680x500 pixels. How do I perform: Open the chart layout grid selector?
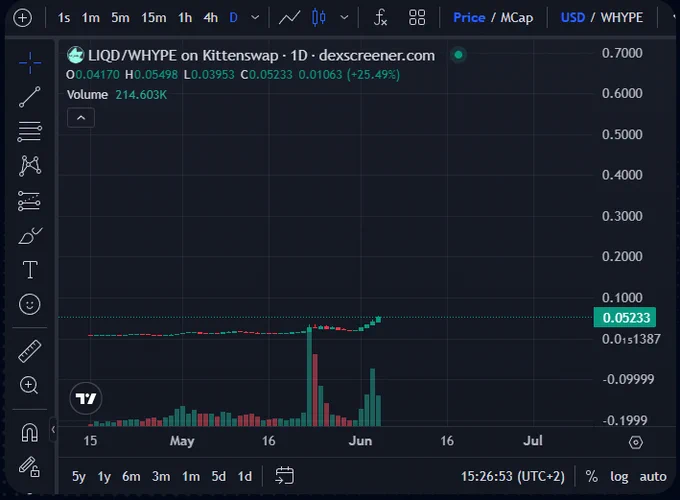pyautogui.click(x=417, y=18)
